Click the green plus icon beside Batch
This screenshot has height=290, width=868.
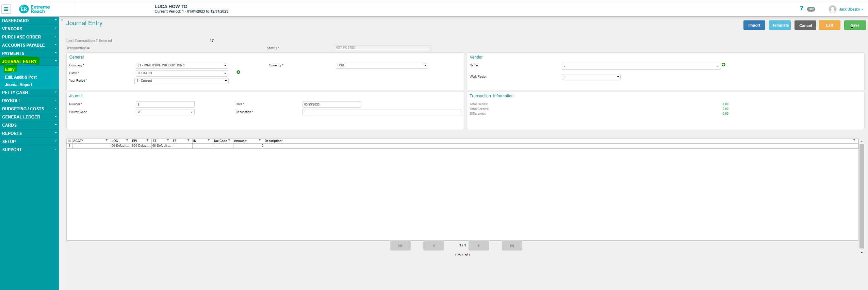[x=238, y=72]
